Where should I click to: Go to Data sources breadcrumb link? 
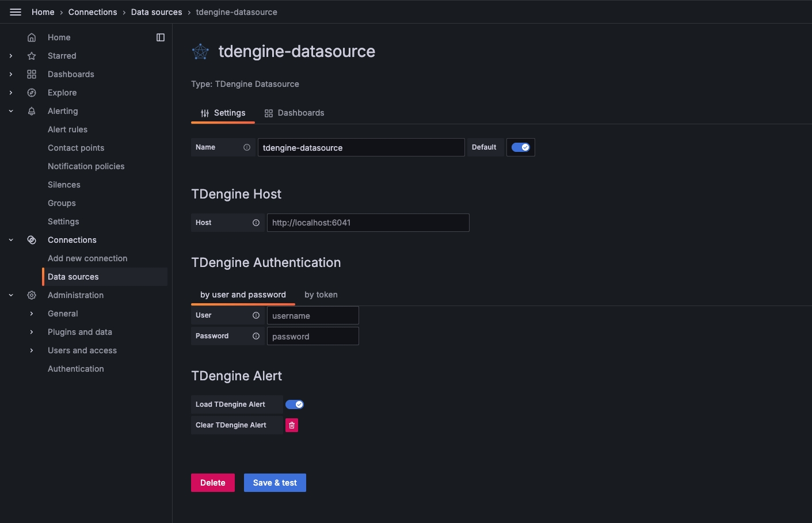point(157,12)
